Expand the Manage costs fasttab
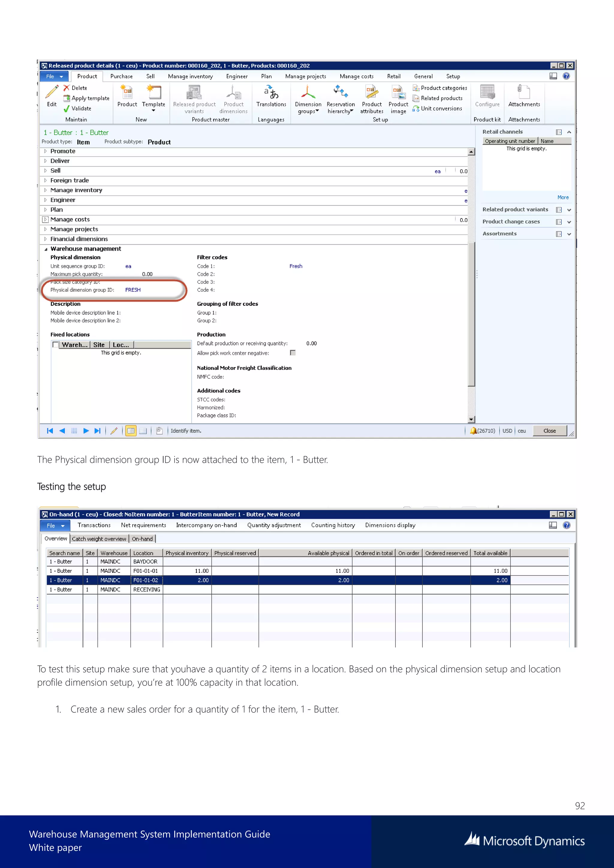The image size is (614, 868). 45,220
